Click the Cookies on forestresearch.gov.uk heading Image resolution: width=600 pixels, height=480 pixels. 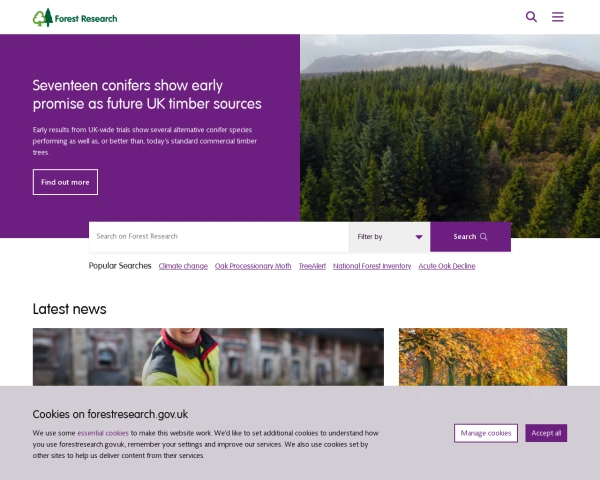click(x=110, y=414)
